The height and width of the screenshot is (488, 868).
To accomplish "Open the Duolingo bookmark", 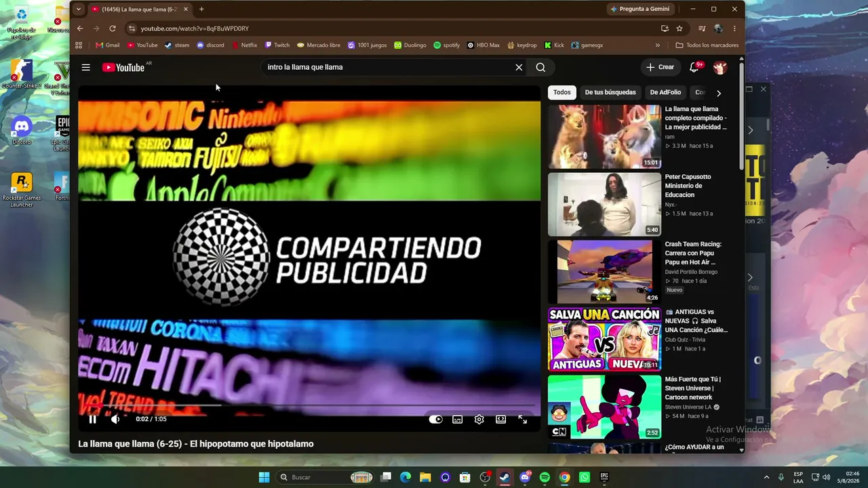I will coord(410,45).
